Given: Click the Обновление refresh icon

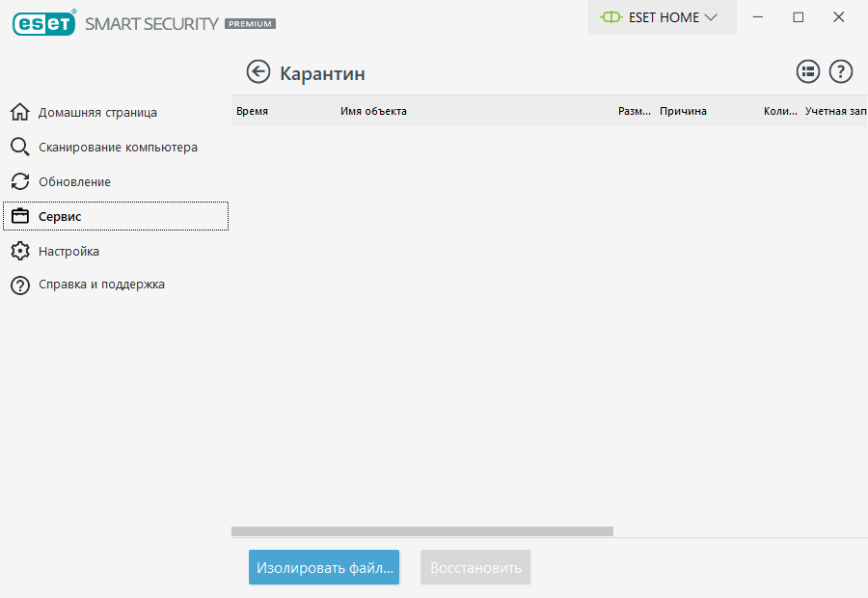Looking at the screenshot, I should point(20,181).
